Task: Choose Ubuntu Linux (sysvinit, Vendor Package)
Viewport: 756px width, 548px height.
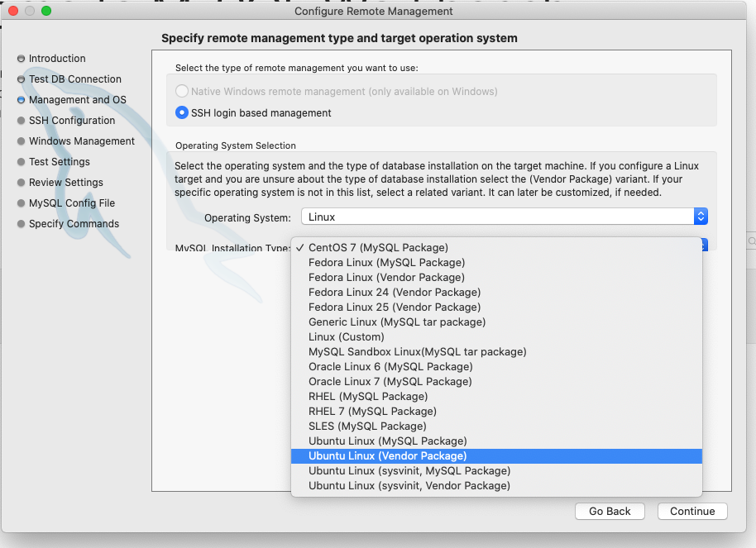Action: point(496,486)
